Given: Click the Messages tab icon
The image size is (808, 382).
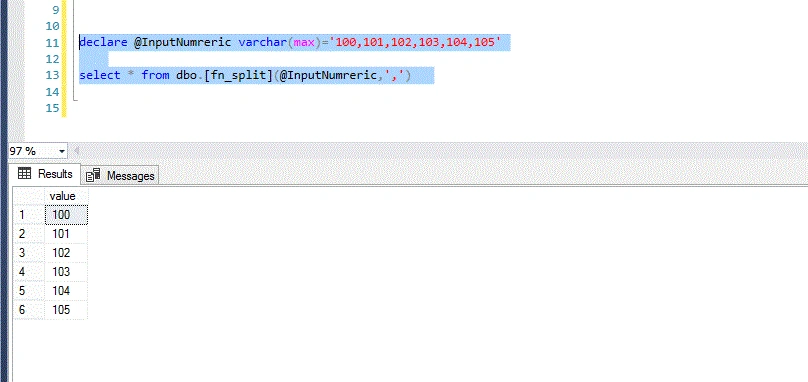Looking at the screenshot, I should pyautogui.click(x=93, y=175).
